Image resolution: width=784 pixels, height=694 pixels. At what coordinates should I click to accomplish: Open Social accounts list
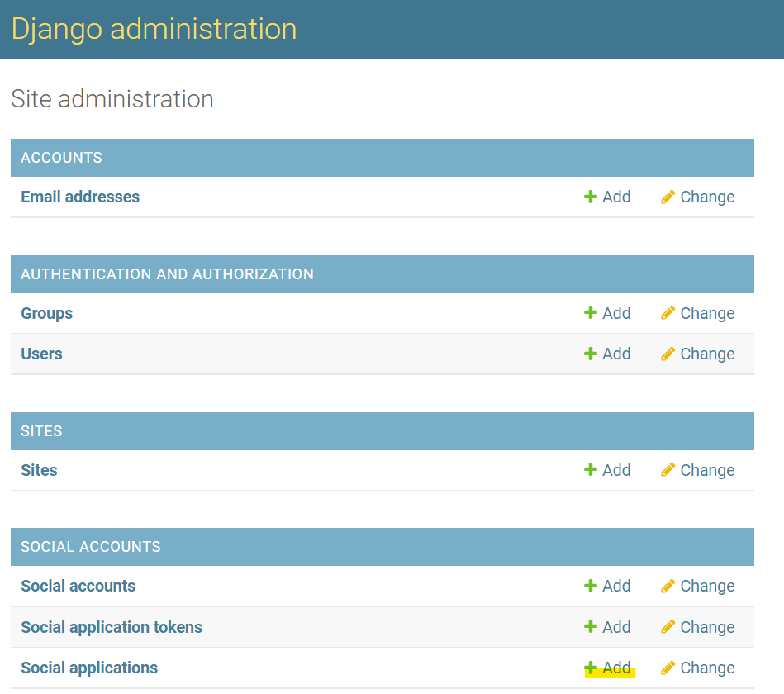(x=78, y=586)
